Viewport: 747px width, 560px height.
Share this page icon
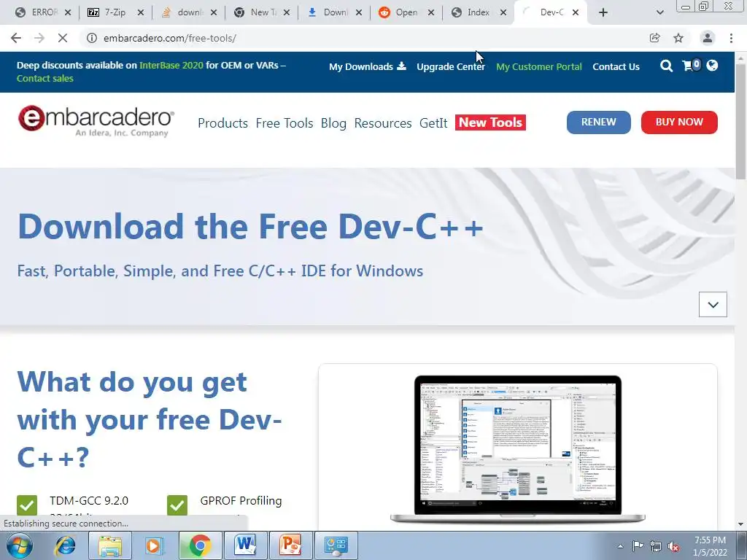(x=655, y=38)
